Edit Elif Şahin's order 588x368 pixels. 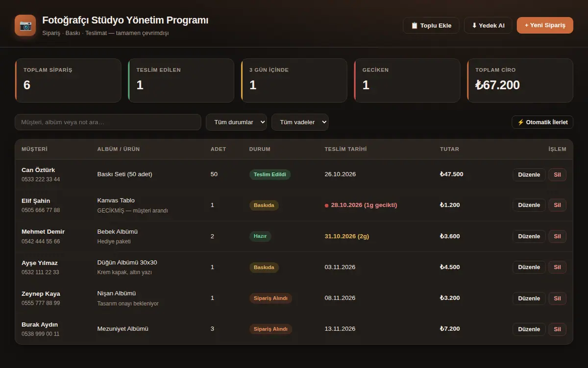(x=529, y=205)
